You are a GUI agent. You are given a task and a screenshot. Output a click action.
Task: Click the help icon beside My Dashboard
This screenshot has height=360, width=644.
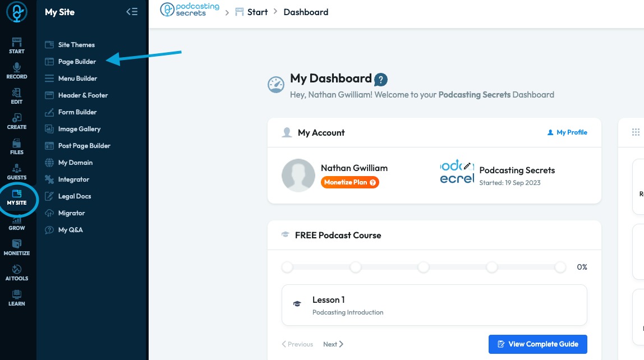381,80
